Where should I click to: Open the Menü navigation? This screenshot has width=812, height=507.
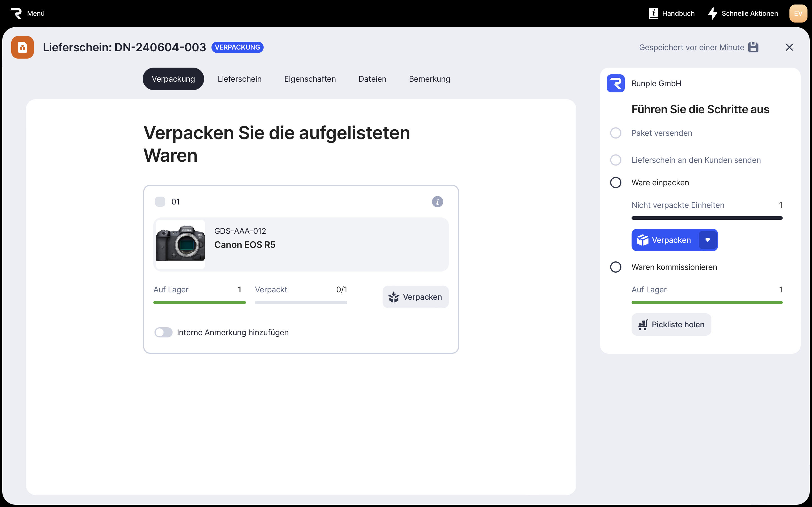pos(36,14)
